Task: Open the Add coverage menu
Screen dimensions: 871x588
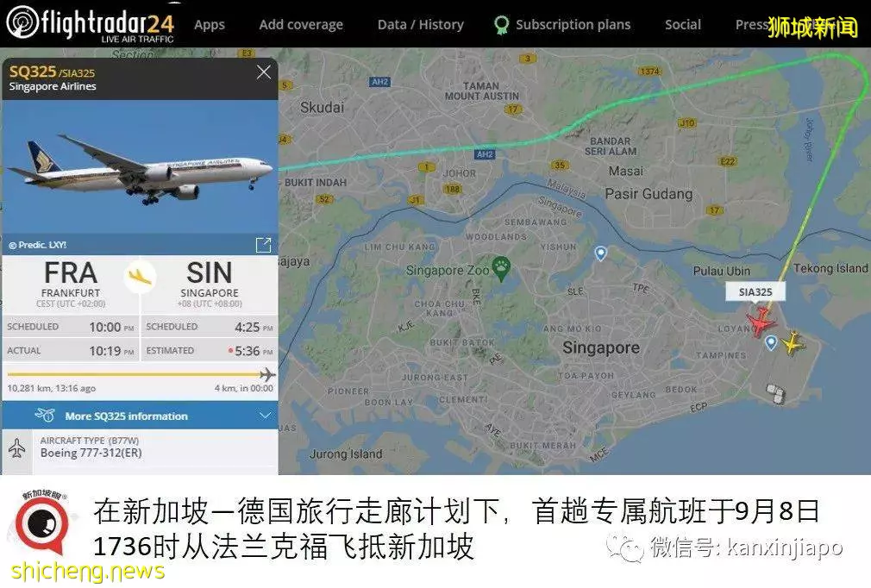Action: tap(301, 24)
